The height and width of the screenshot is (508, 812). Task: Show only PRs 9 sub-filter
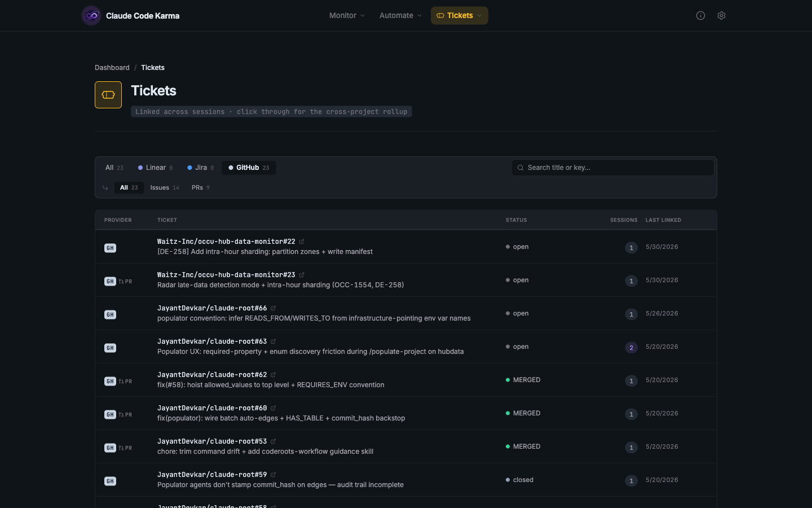point(201,187)
